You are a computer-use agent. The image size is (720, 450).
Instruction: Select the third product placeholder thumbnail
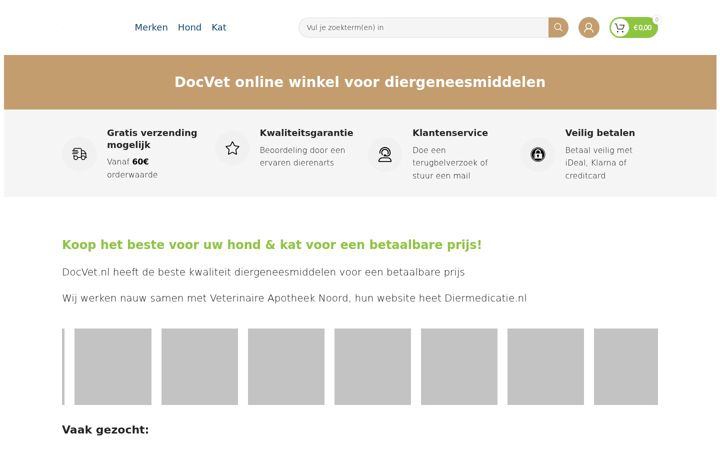286,366
